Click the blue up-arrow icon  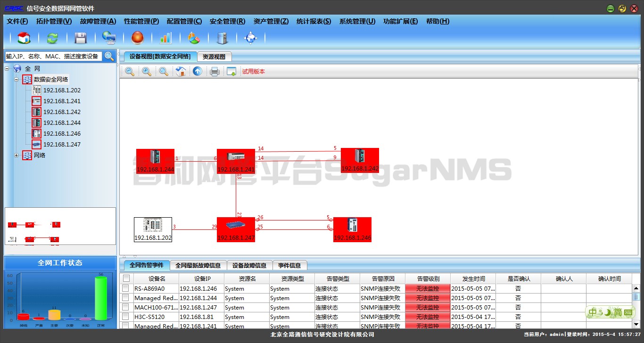click(x=198, y=72)
